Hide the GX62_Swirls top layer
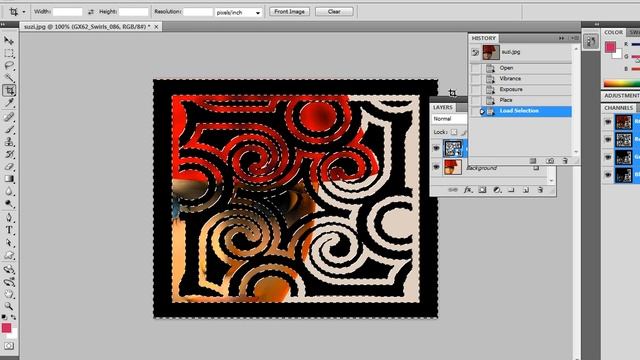The height and width of the screenshot is (360, 640). (x=436, y=149)
